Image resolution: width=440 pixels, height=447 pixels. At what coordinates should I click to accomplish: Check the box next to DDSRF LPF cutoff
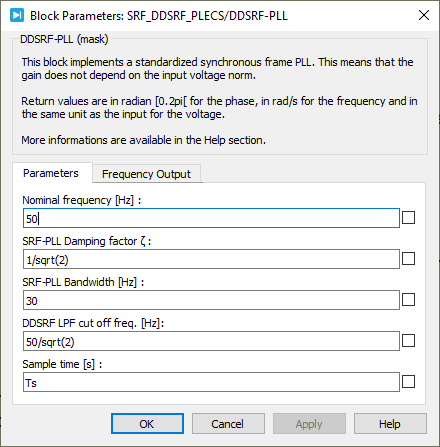click(x=408, y=341)
